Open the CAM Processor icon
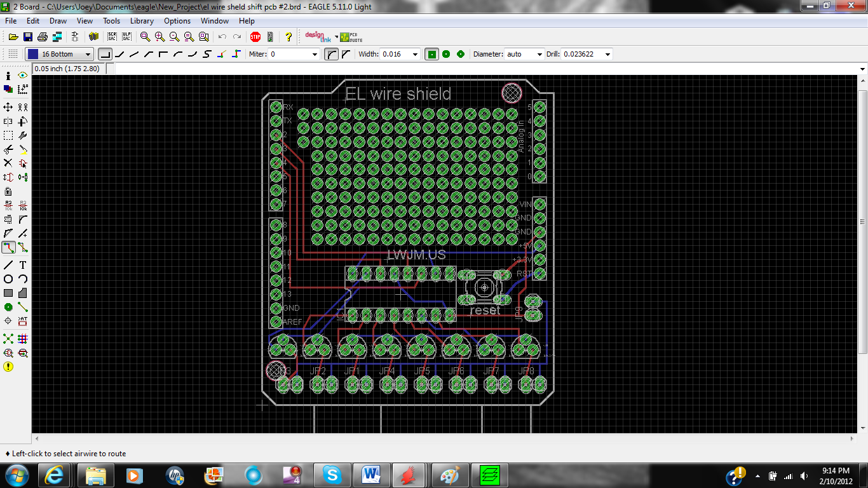 (57, 37)
